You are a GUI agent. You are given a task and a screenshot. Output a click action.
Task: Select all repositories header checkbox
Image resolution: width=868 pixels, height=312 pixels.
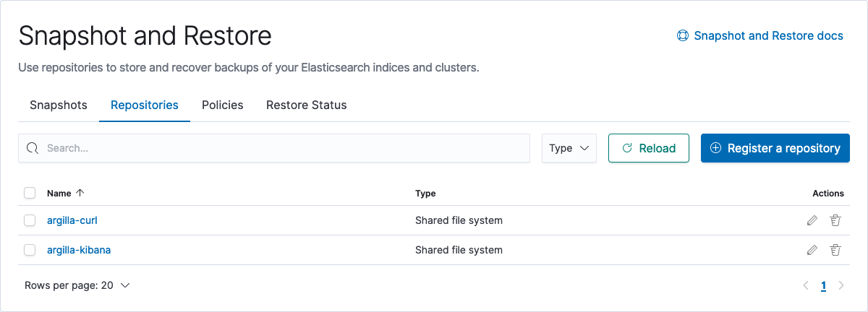[x=30, y=193]
